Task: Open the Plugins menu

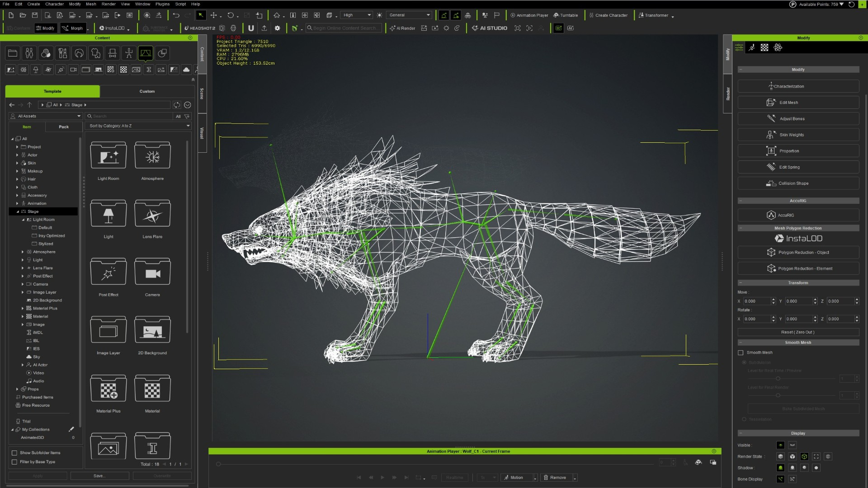Action: tap(162, 4)
